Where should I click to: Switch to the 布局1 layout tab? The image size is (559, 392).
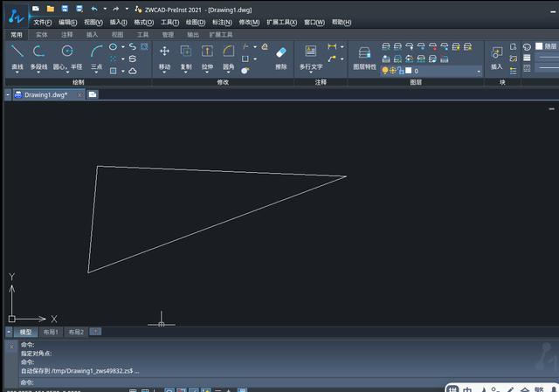click(52, 332)
